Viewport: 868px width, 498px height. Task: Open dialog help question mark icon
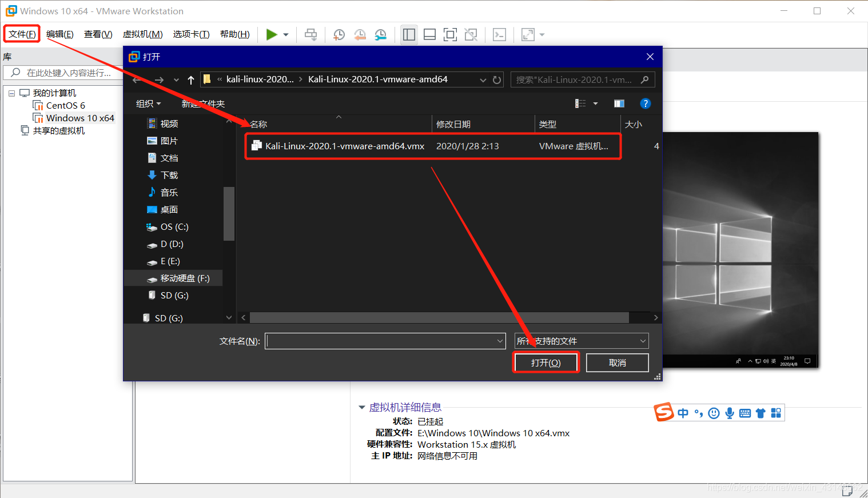[646, 103]
